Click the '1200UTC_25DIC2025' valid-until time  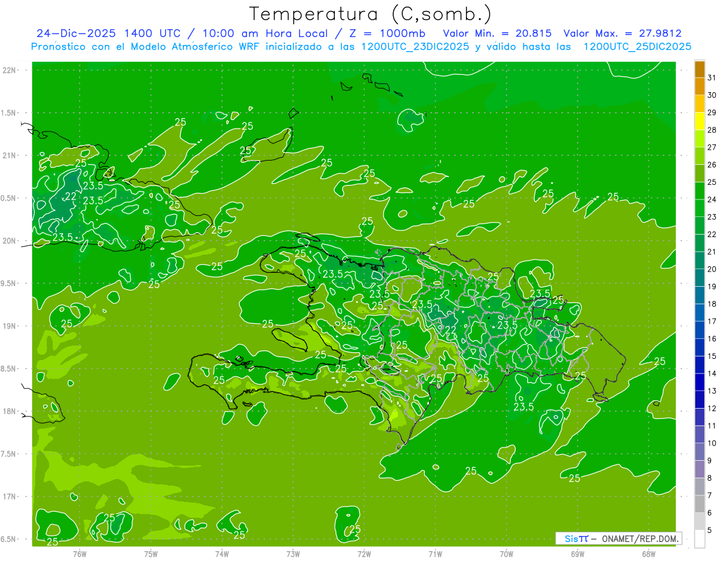tap(637, 47)
